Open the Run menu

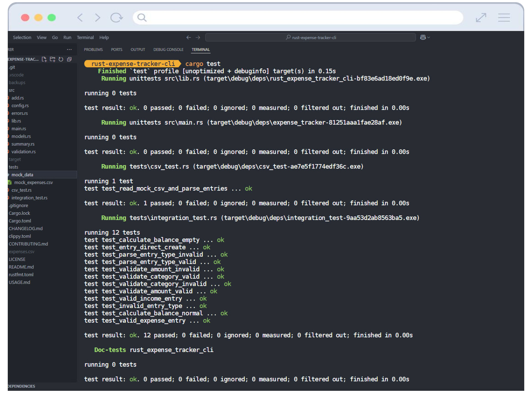pyautogui.click(x=67, y=37)
